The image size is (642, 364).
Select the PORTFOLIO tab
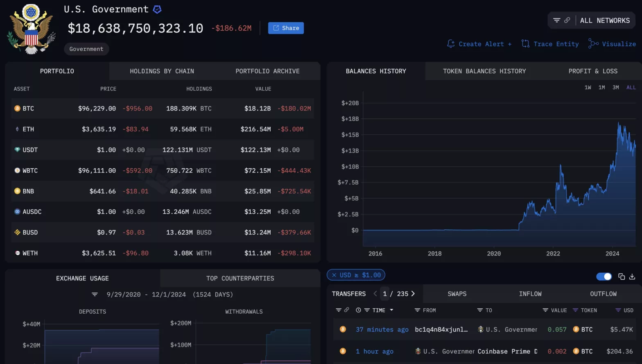(57, 71)
